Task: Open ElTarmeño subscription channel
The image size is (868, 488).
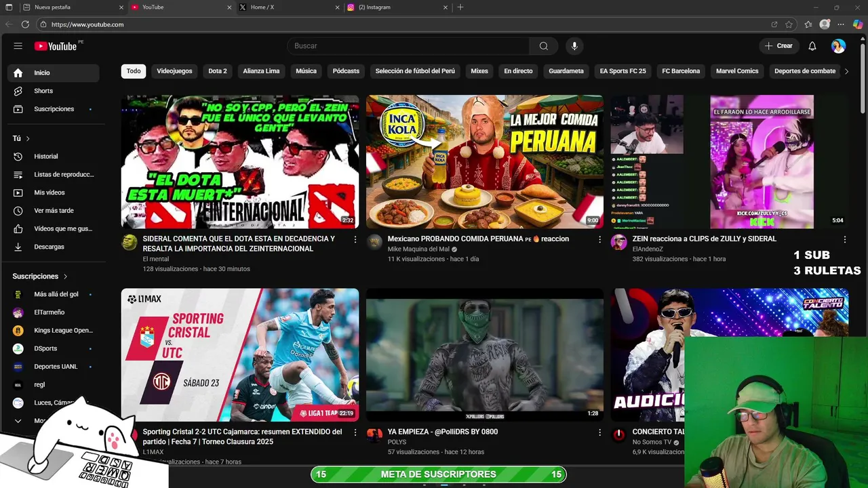Action: pyautogui.click(x=53, y=312)
